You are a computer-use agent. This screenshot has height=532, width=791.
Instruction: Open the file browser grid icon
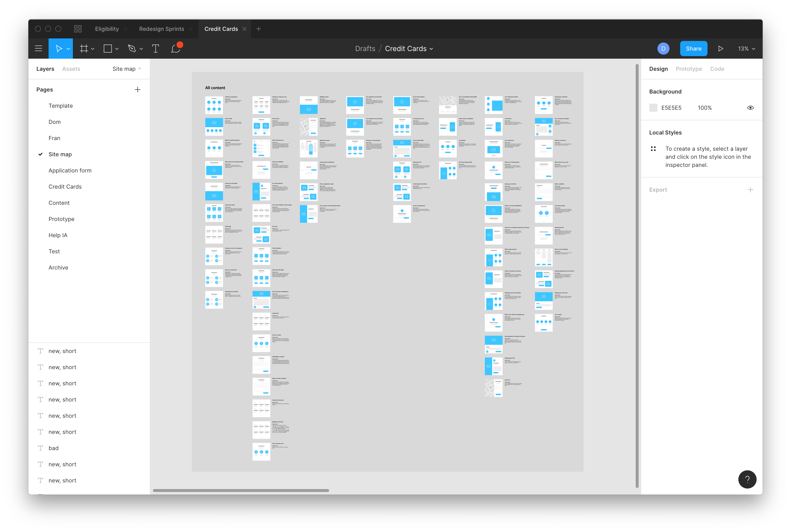coord(78,29)
